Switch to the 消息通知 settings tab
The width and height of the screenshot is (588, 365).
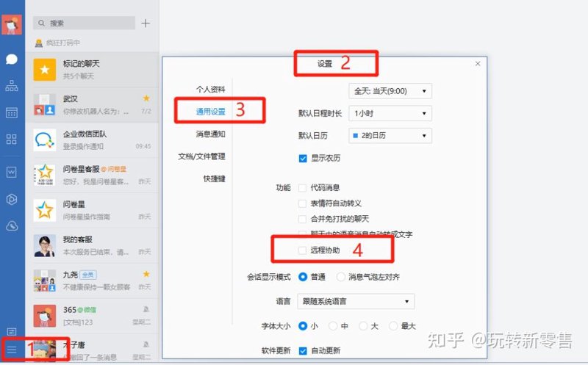point(211,134)
